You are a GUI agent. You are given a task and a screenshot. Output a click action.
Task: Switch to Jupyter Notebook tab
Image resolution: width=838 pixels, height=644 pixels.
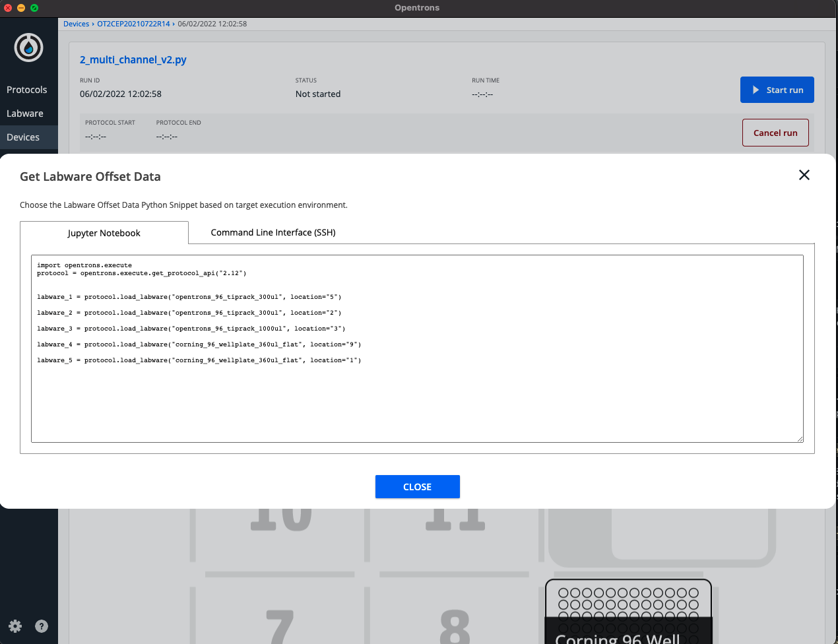[x=104, y=233]
